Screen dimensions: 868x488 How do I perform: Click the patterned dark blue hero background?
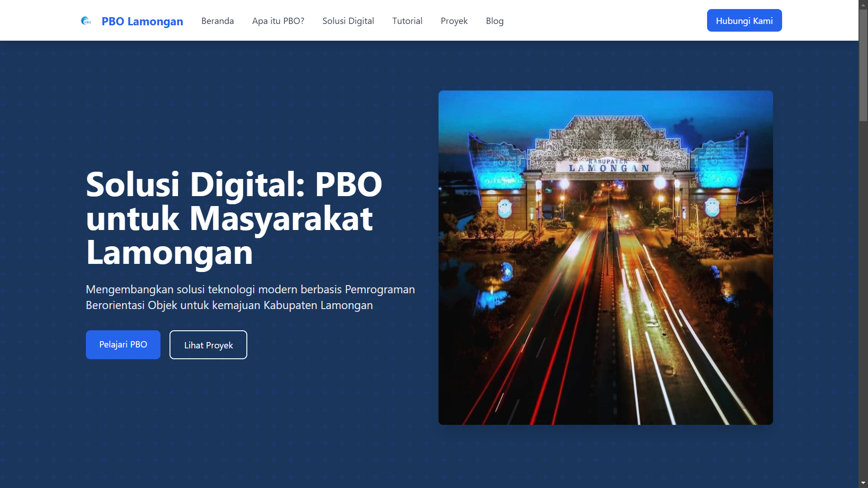click(x=226, y=434)
